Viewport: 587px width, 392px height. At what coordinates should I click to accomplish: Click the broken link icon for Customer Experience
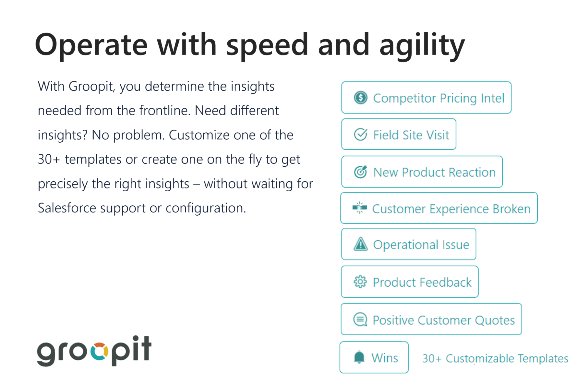coord(359,208)
